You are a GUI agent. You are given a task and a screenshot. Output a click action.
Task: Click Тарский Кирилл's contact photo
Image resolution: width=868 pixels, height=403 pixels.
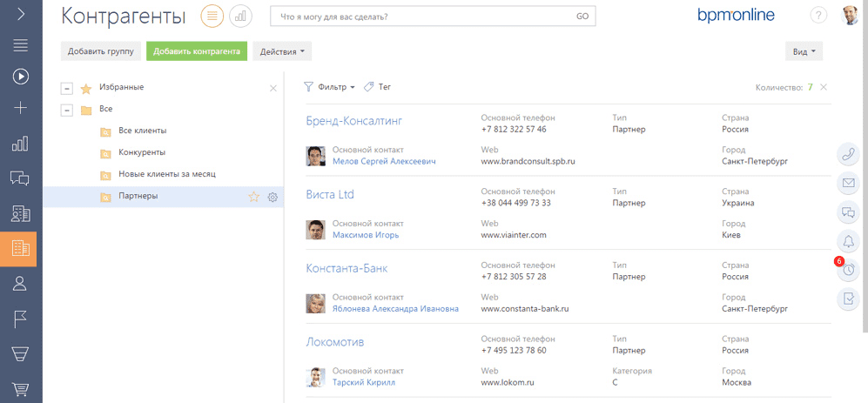tap(315, 378)
